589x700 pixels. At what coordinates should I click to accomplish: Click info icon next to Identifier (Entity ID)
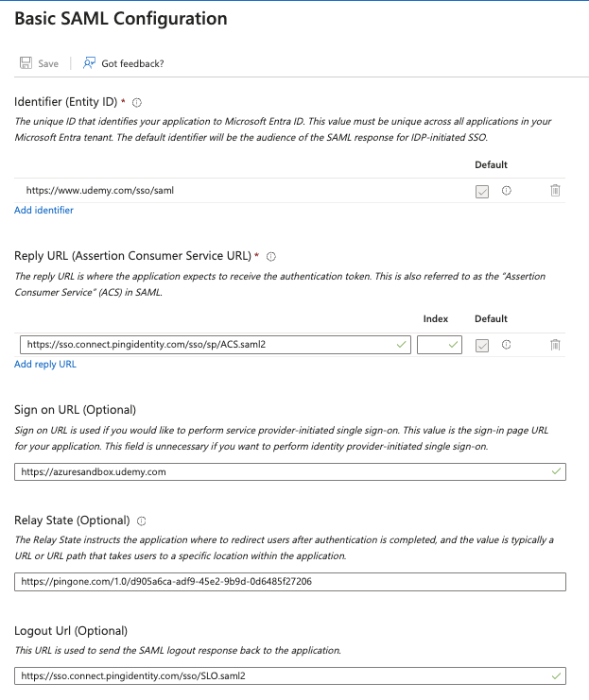click(x=137, y=102)
